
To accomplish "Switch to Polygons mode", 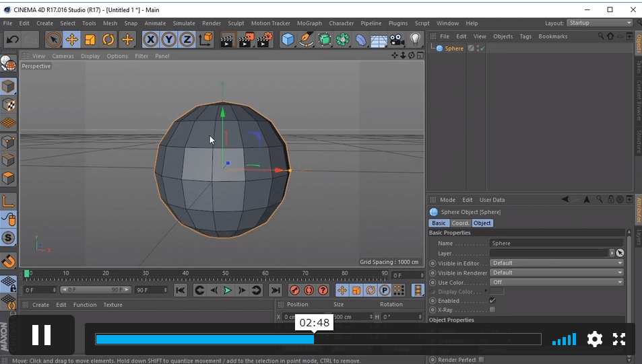I will tap(8, 178).
